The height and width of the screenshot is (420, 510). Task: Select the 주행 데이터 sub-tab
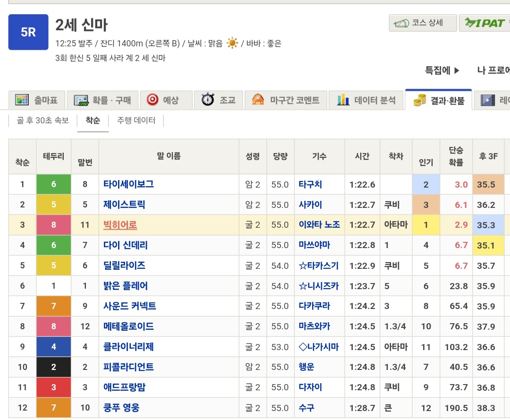pyautogui.click(x=136, y=120)
